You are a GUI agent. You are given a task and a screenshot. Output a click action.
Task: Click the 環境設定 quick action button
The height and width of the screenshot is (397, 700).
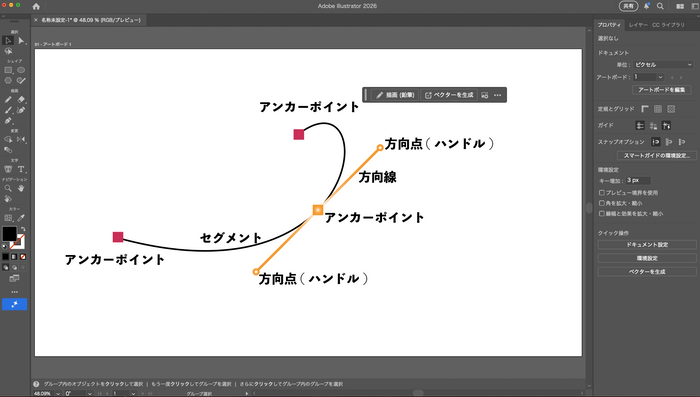647,258
